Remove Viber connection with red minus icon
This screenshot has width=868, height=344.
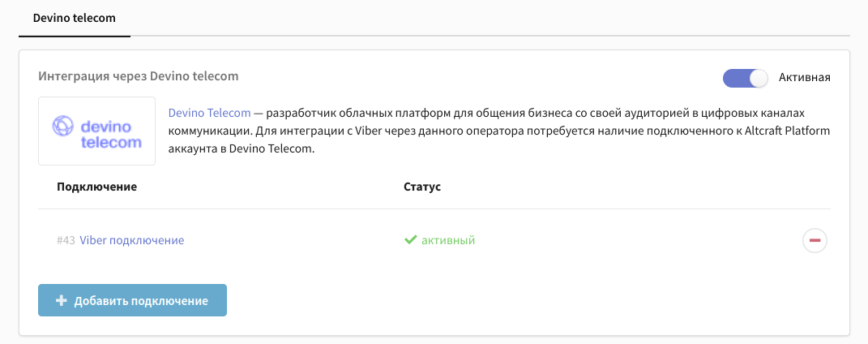pyautogui.click(x=815, y=240)
